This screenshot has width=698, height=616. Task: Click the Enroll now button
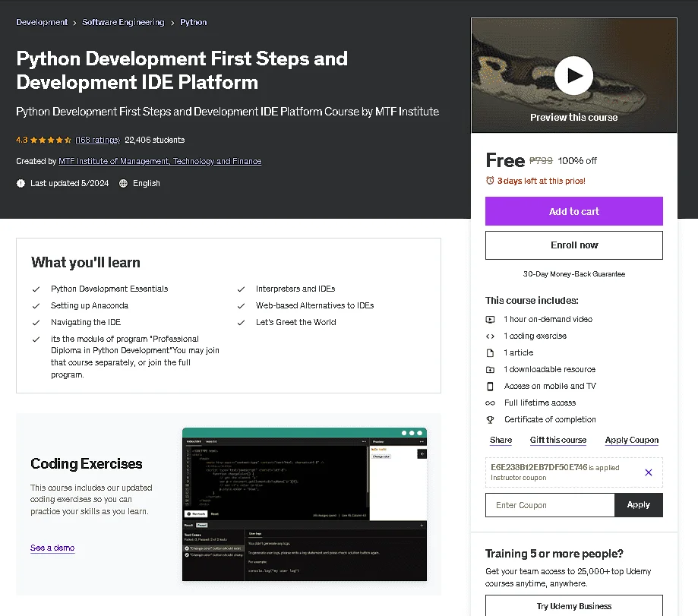(573, 245)
